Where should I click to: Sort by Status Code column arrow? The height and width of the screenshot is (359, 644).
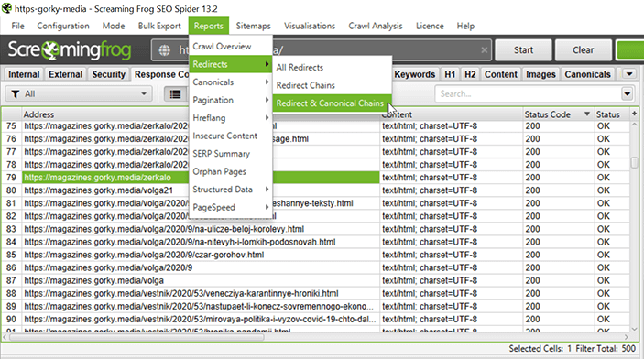[587, 114]
